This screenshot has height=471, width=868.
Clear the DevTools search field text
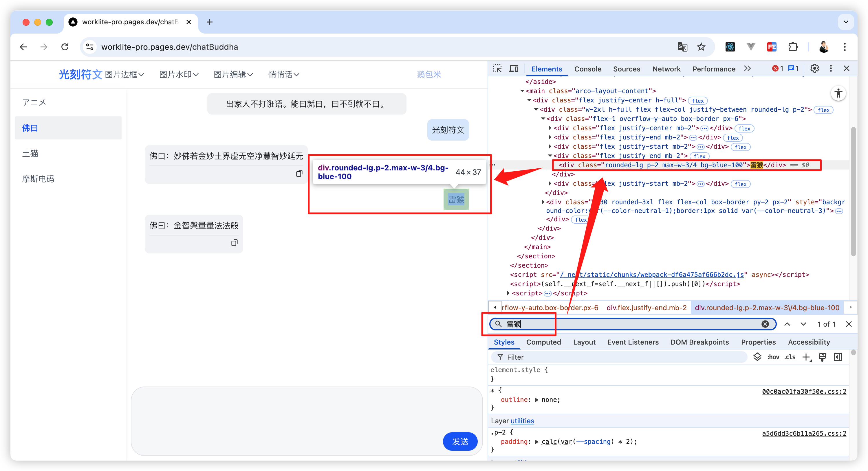pyautogui.click(x=765, y=324)
